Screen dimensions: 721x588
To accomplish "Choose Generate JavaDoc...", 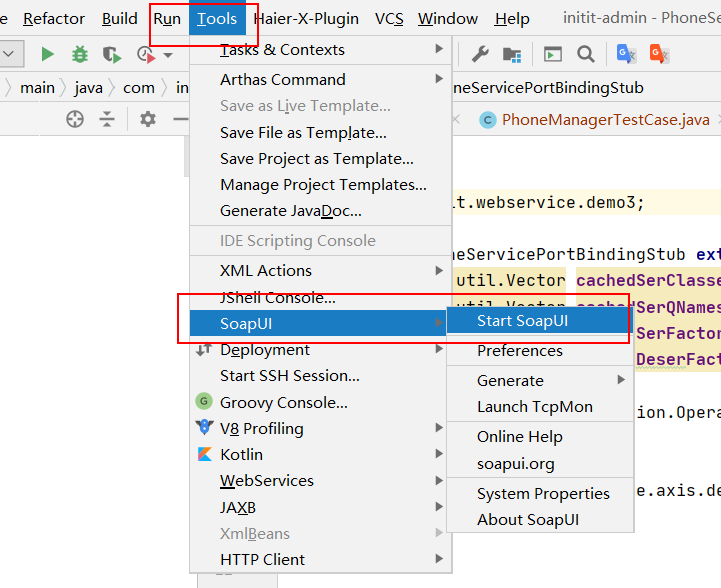I will click(320, 211).
